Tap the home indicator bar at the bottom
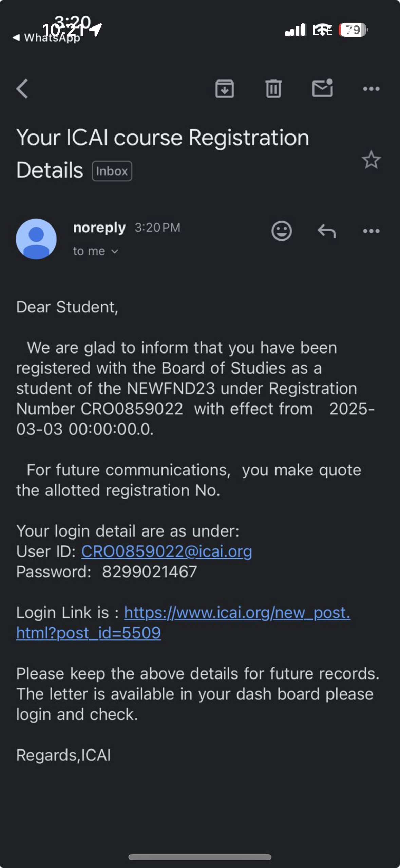Screen dimensions: 400x868 click(200, 857)
